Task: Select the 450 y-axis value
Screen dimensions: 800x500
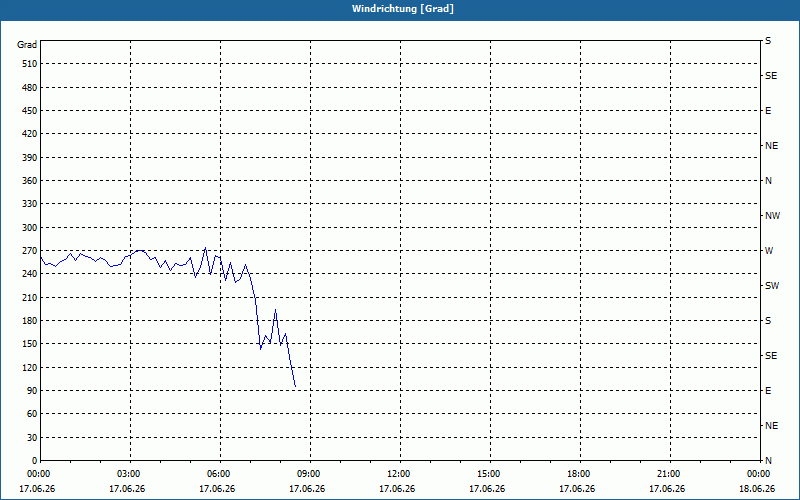Action: [30, 111]
